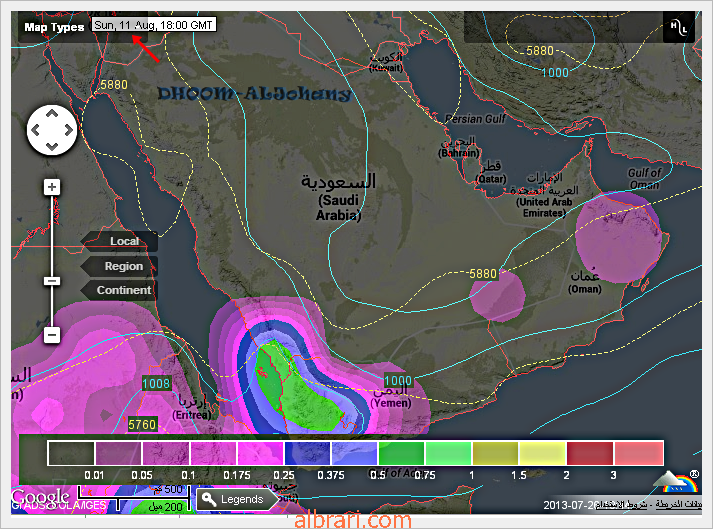Click the 5880 label near the Red Sea
Screen dimensions: 713x529
pos(114,85)
